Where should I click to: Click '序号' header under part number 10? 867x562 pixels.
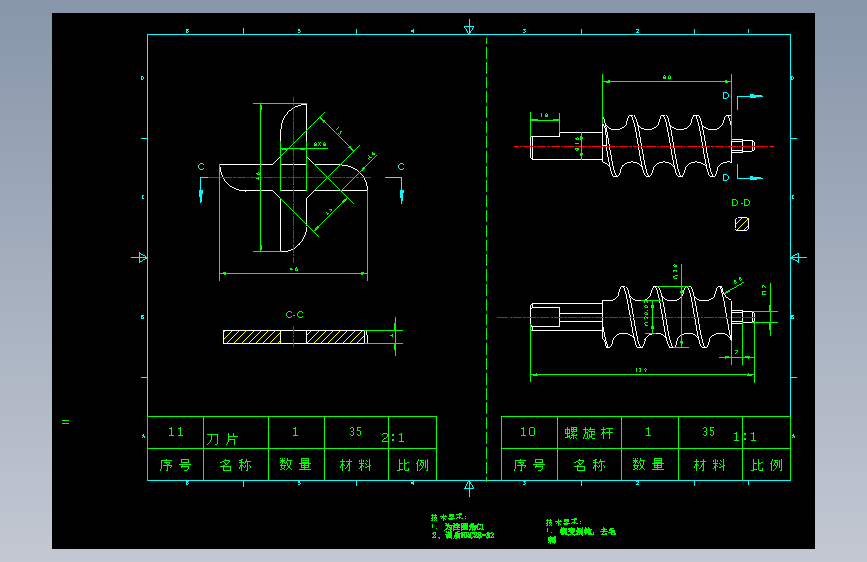tap(529, 465)
